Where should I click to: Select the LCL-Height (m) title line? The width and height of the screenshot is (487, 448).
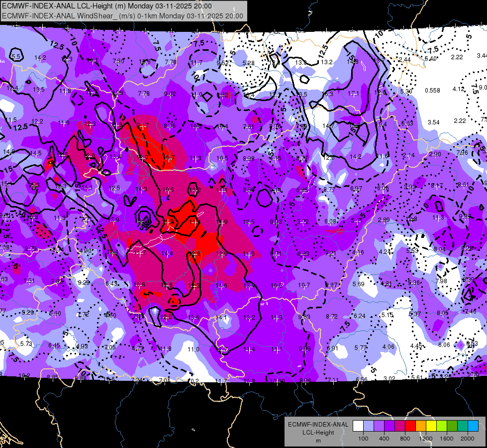(107, 6)
